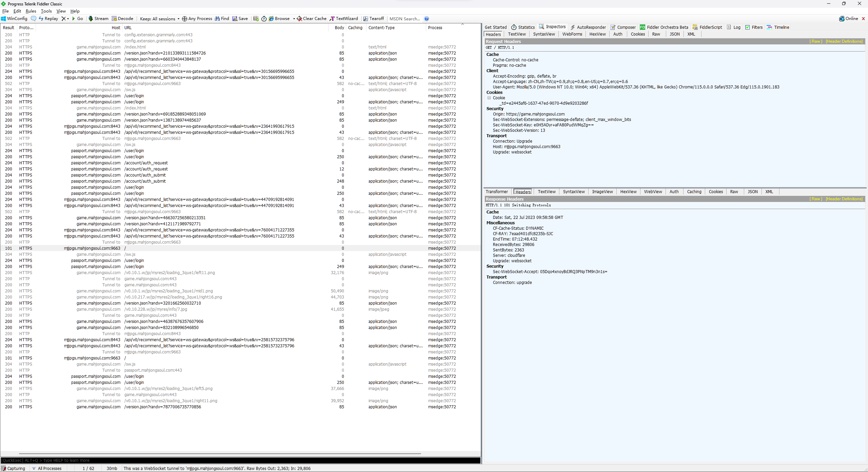868x472 pixels.
Task: Select the /account/auth_request row with body 12
Action: 240,169
